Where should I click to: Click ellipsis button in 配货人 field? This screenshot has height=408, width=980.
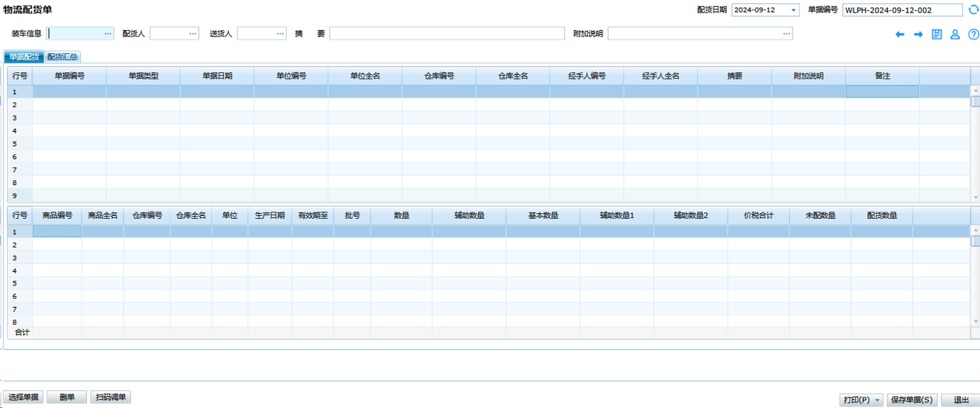point(193,34)
